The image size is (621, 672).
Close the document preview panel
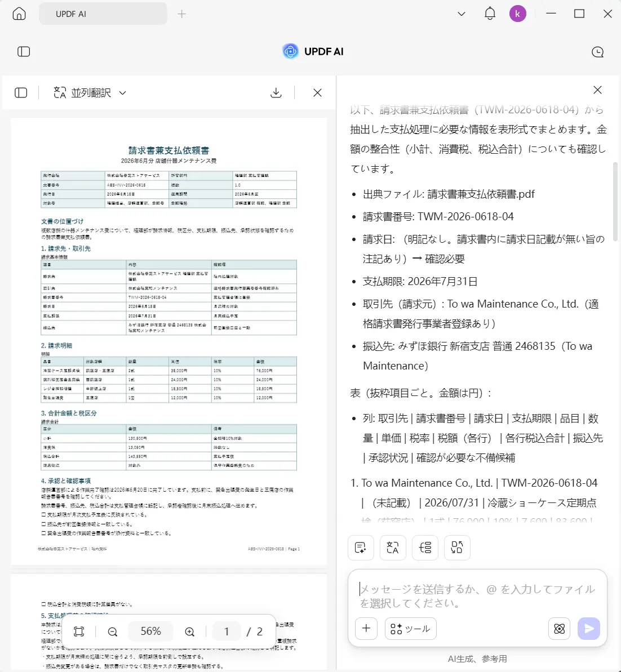pyautogui.click(x=317, y=92)
